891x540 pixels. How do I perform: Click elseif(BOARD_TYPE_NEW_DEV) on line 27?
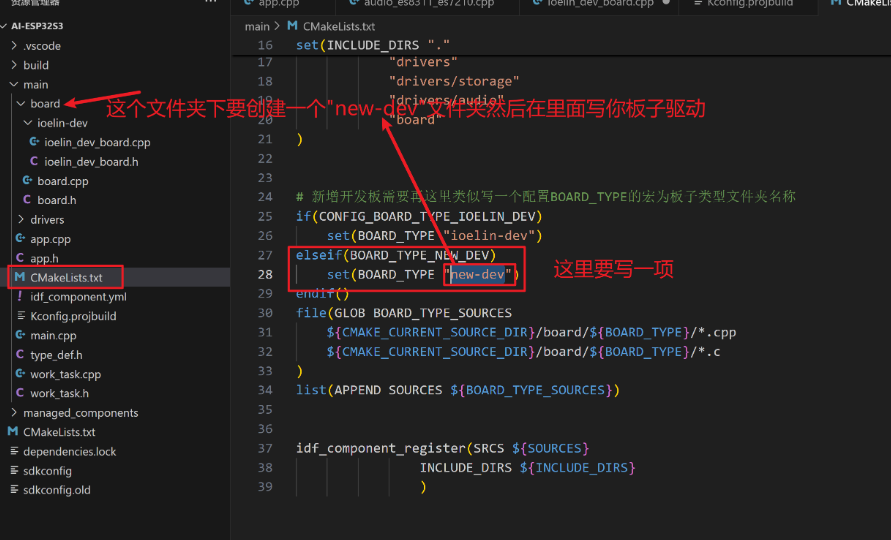pyautogui.click(x=395, y=255)
